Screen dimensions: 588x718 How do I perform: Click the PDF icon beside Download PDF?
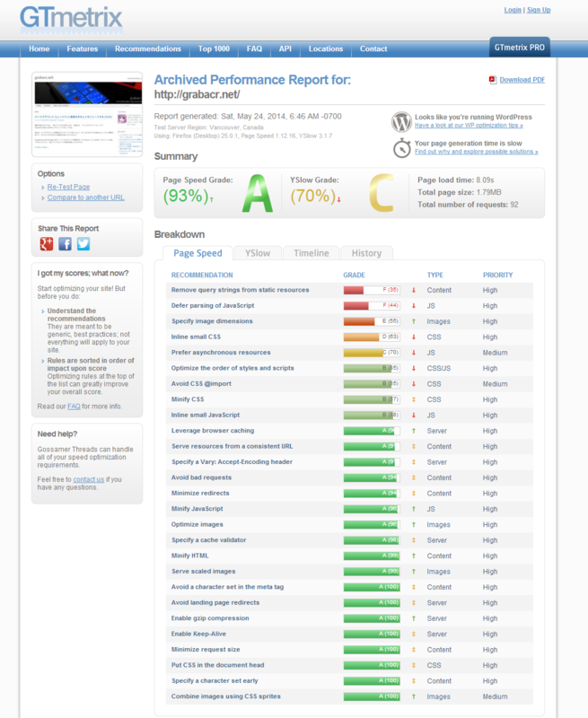point(493,80)
